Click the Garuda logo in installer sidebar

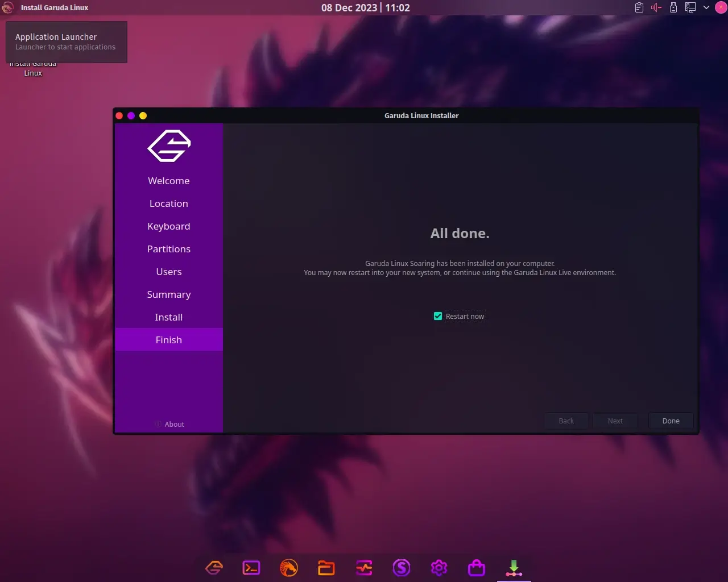pyautogui.click(x=169, y=146)
